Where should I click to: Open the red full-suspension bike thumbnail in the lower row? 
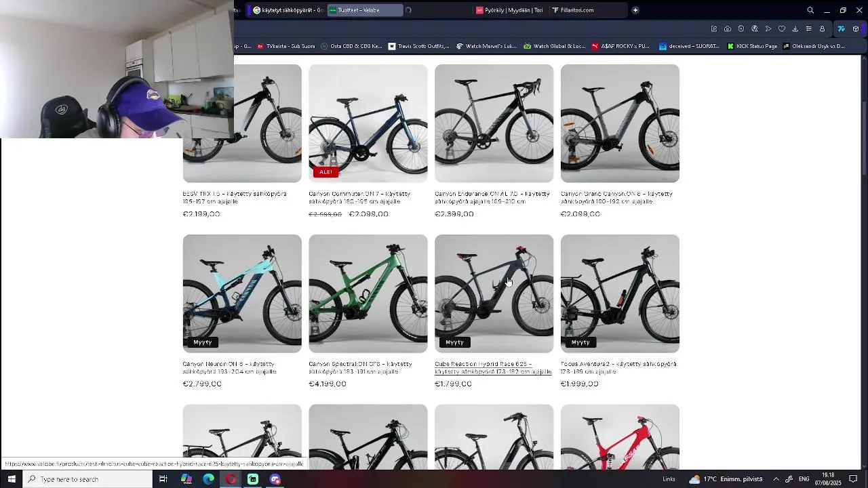pos(620,437)
